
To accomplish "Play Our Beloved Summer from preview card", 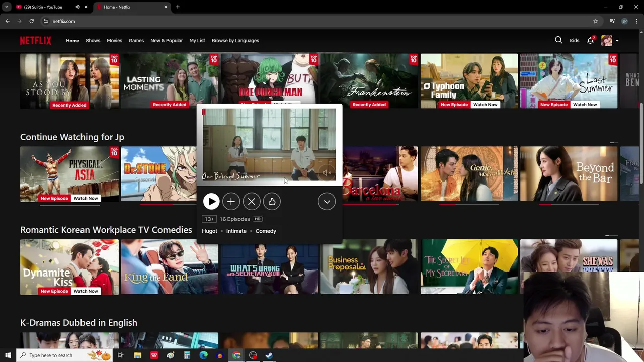I will [x=211, y=202].
